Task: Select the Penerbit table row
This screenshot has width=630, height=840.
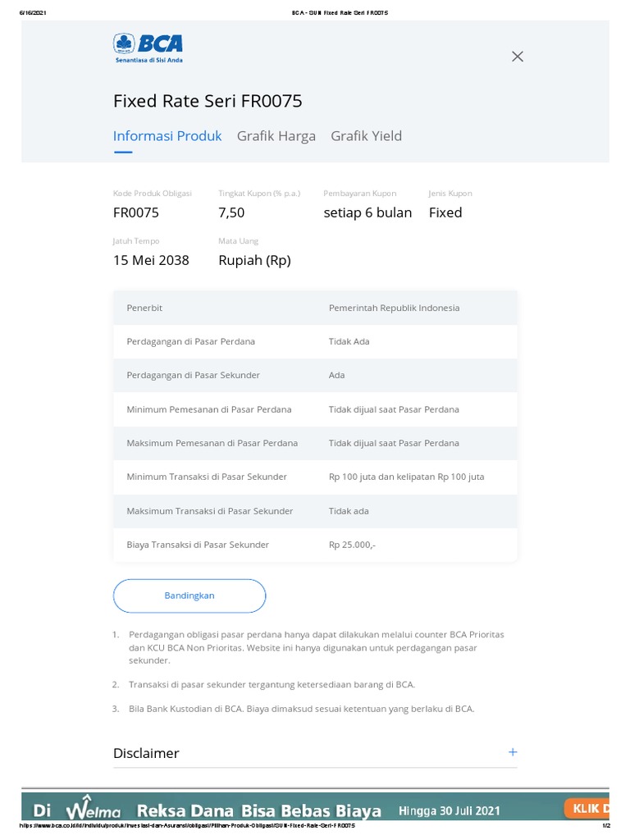Action: pyautogui.click(x=315, y=308)
